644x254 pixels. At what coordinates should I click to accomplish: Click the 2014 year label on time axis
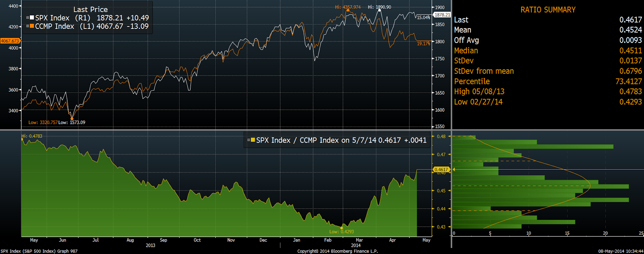point(356,245)
